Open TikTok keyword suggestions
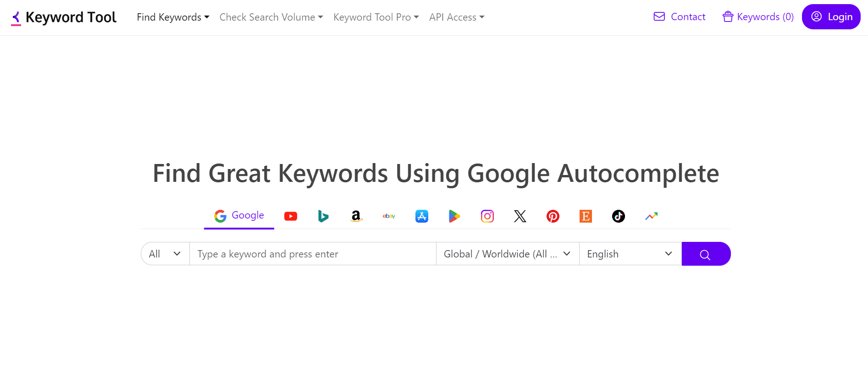Image resolution: width=868 pixels, height=388 pixels. click(x=618, y=216)
